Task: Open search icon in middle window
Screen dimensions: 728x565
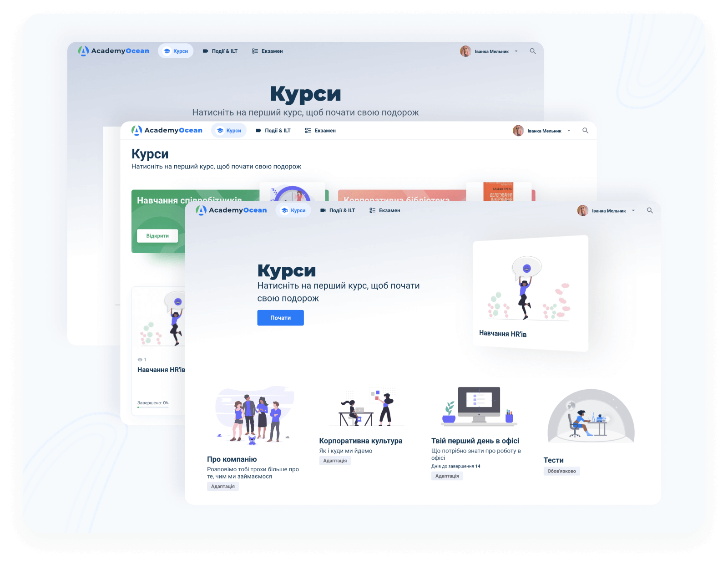Action: tap(585, 131)
